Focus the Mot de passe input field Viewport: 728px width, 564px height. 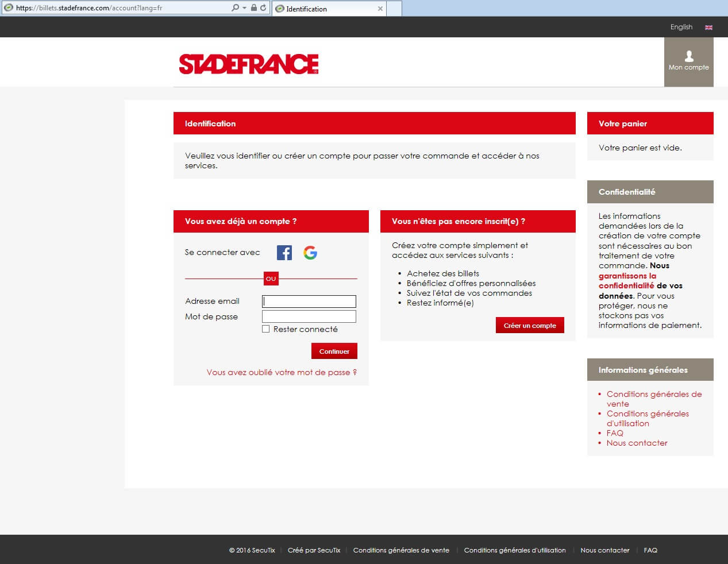tap(309, 316)
